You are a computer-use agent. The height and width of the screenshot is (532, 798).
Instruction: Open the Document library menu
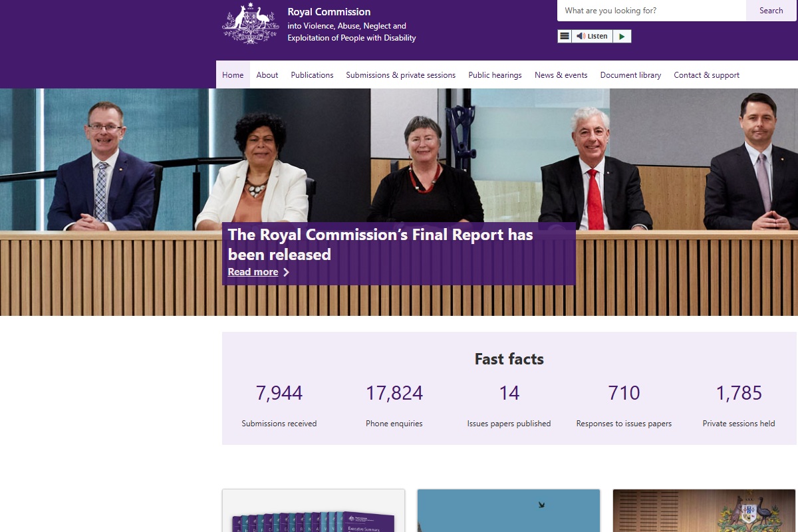tap(630, 75)
